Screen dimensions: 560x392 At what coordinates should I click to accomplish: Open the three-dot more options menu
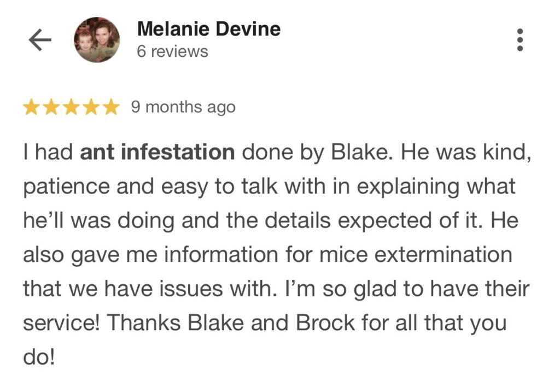(x=520, y=40)
